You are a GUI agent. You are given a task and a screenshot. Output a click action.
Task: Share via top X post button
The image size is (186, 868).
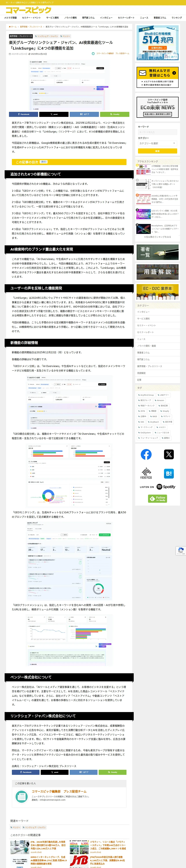[x=54, y=114]
